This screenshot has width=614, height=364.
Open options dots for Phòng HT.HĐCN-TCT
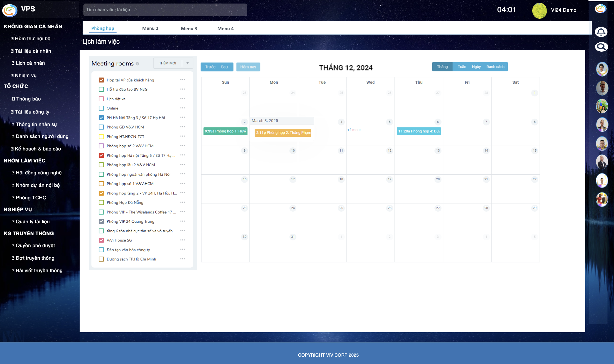(x=183, y=136)
